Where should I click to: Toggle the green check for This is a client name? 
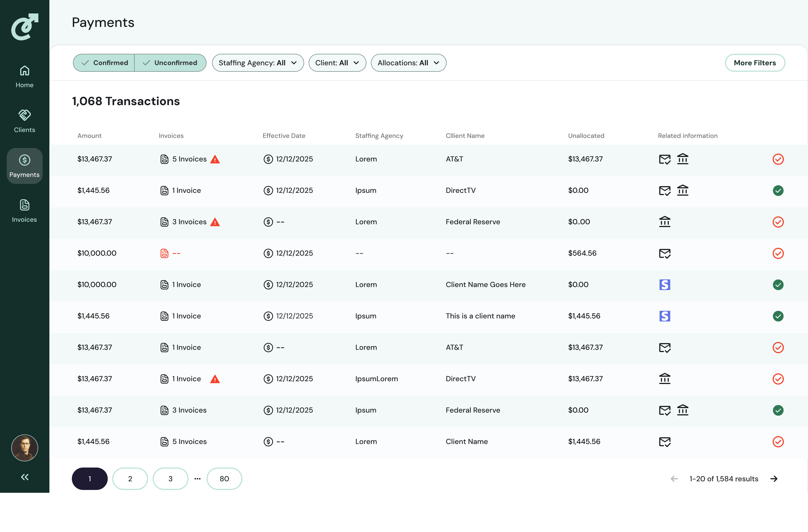[x=778, y=316]
